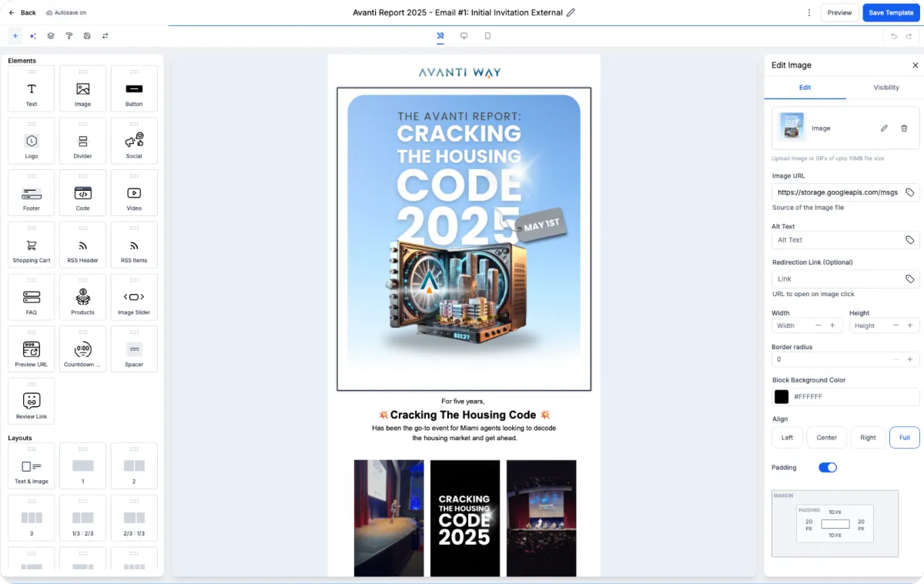Choose the 2 column layout
Screen dimensions: 924x584
(x=134, y=466)
